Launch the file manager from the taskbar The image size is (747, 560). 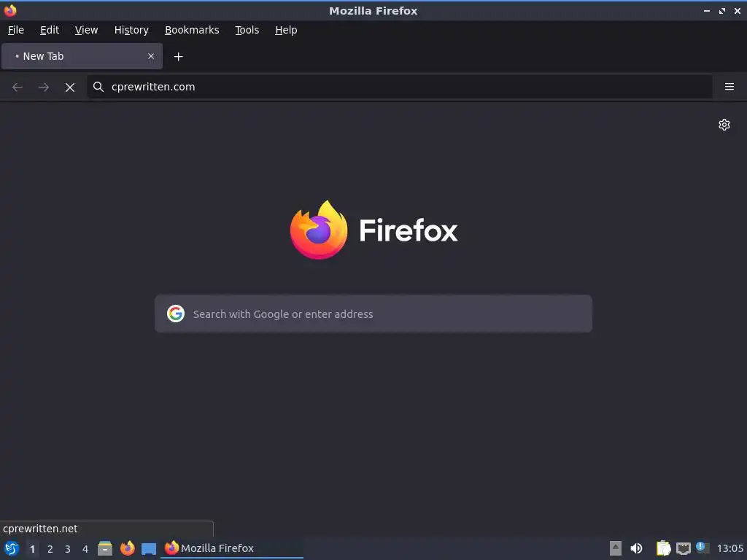click(x=105, y=548)
